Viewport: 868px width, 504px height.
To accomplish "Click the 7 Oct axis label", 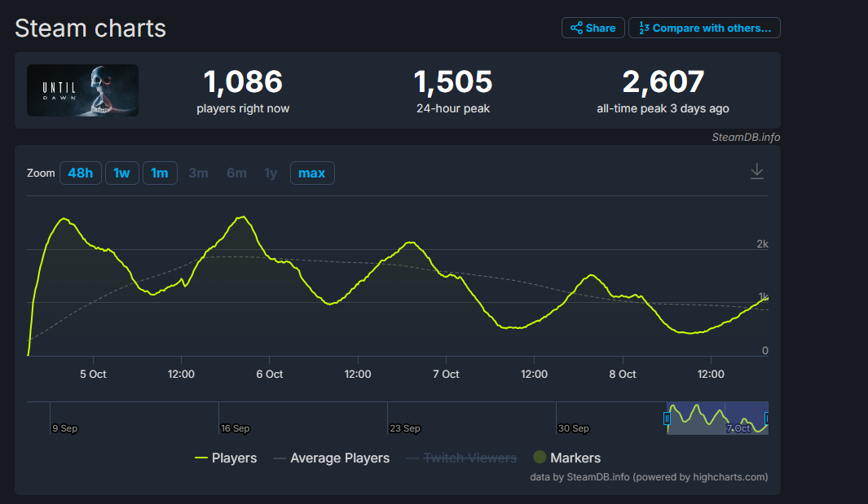I will coord(446,374).
